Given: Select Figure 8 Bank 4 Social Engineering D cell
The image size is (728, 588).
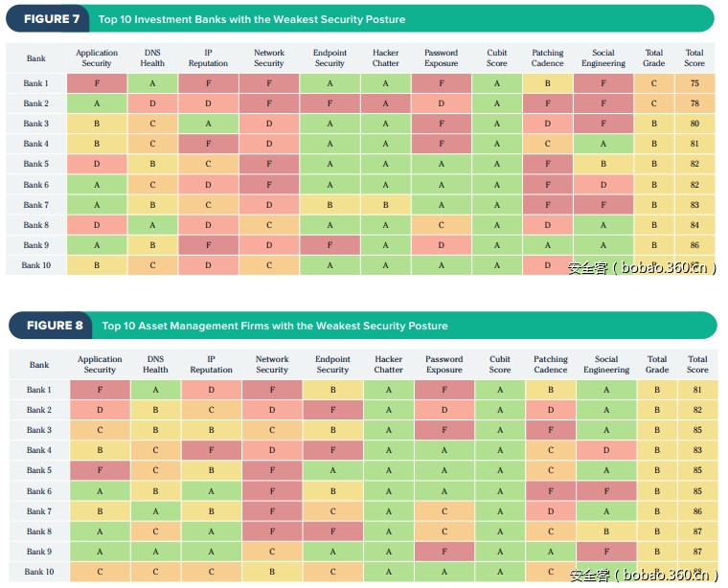Looking at the screenshot, I should coord(606,450).
